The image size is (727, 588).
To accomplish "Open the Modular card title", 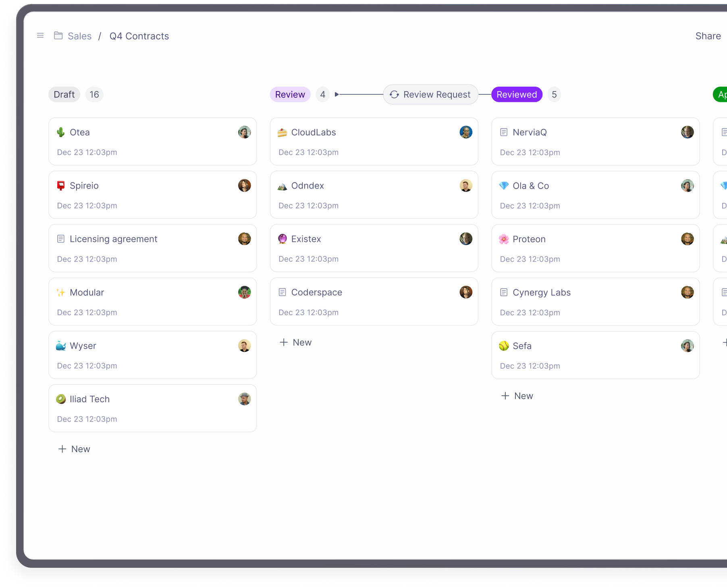I will coord(87,293).
